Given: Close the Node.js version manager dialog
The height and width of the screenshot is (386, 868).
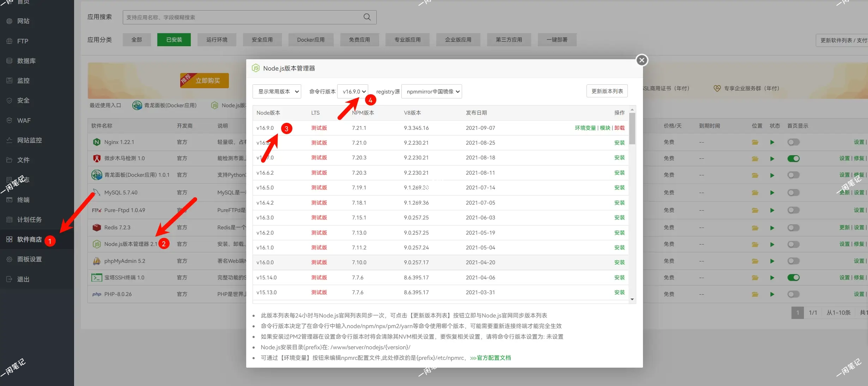Looking at the screenshot, I should 642,60.
